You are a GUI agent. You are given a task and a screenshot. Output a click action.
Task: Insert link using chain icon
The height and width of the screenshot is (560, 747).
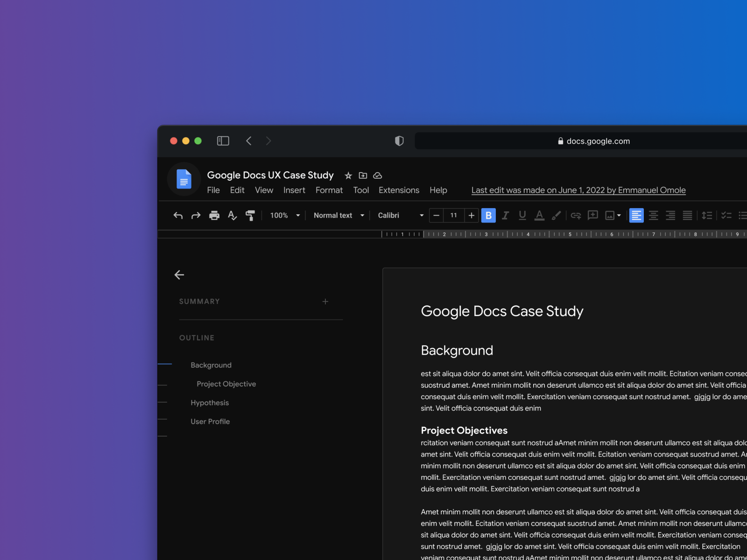(x=576, y=215)
